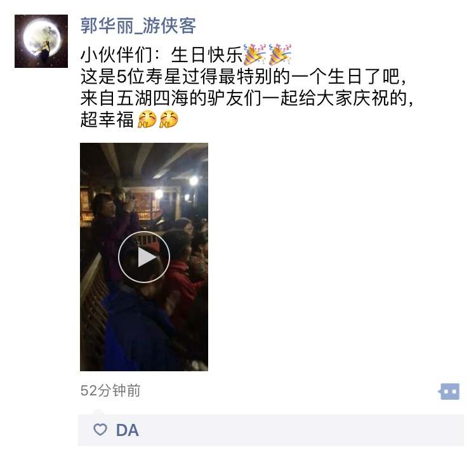The width and height of the screenshot is (476, 462).
Task: Open the poster's moon profile avatar
Action: pyautogui.click(x=41, y=41)
